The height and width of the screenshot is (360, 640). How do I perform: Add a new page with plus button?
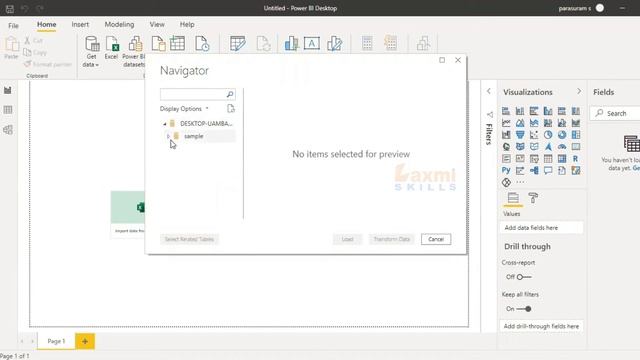pyautogui.click(x=85, y=341)
